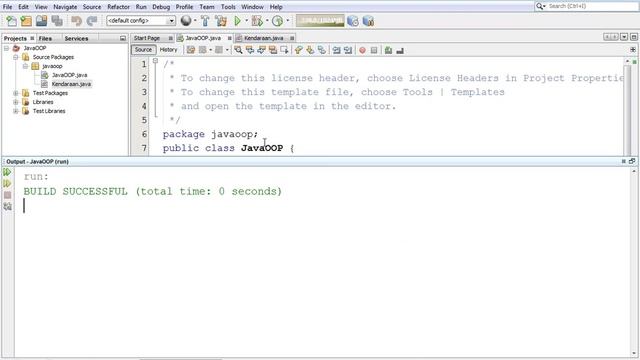Screen dimensions: 640x360
Task: Stop the run in Output panel
Action: coord(7,195)
